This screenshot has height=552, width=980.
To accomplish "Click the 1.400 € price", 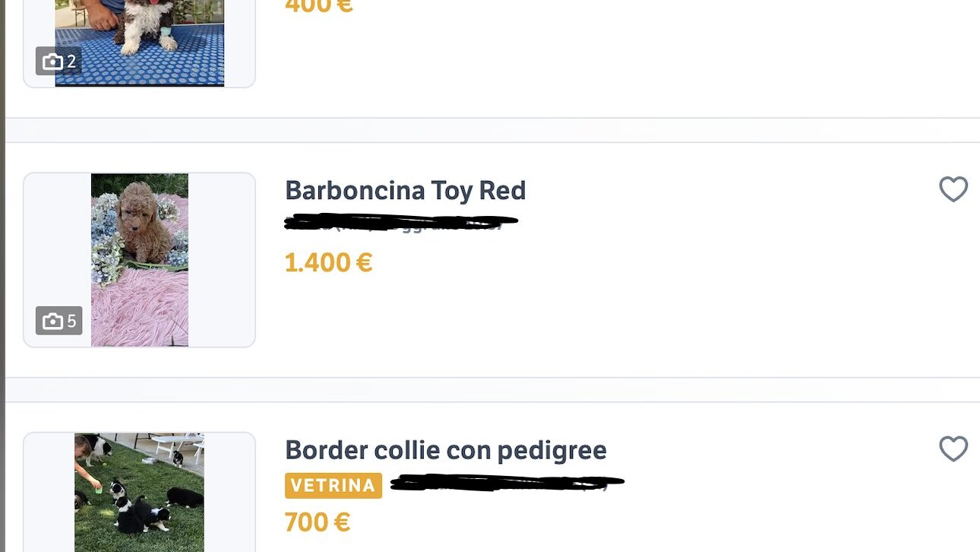I will (328, 262).
